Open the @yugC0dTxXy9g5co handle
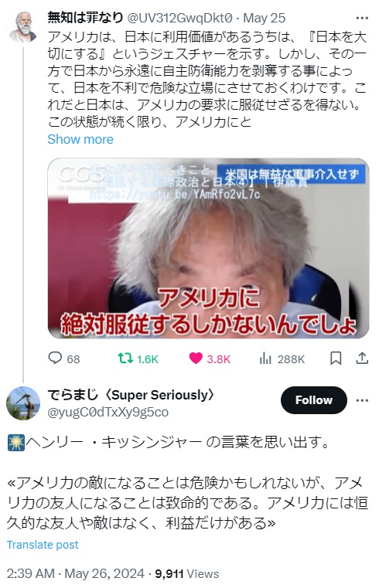Screen dimensions: 379x588 [108, 412]
